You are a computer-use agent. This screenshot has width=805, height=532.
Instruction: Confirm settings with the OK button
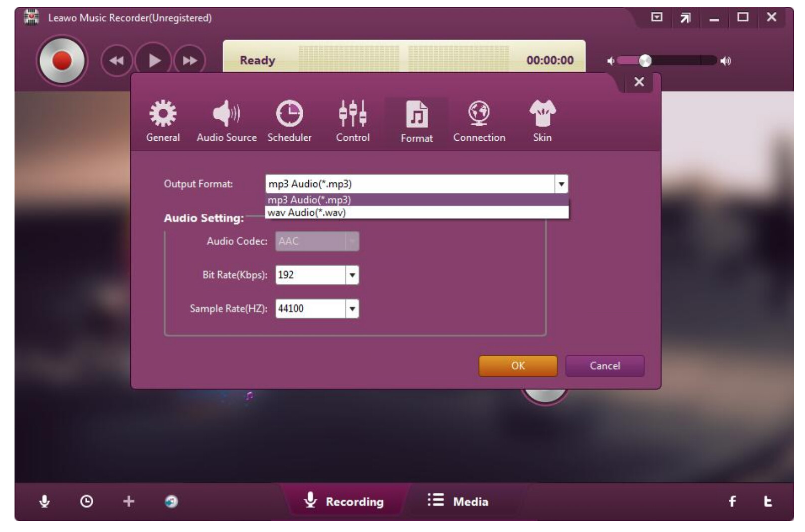(x=518, y=366)
